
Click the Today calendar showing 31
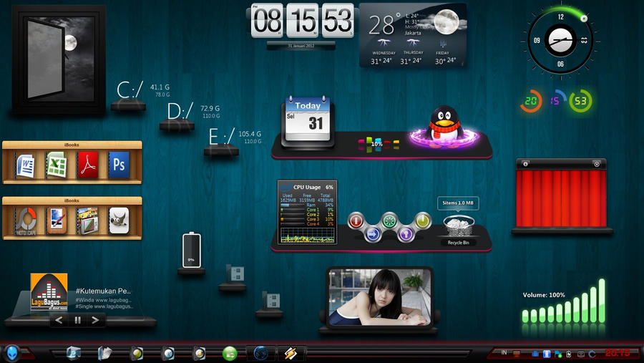(307, 122)
